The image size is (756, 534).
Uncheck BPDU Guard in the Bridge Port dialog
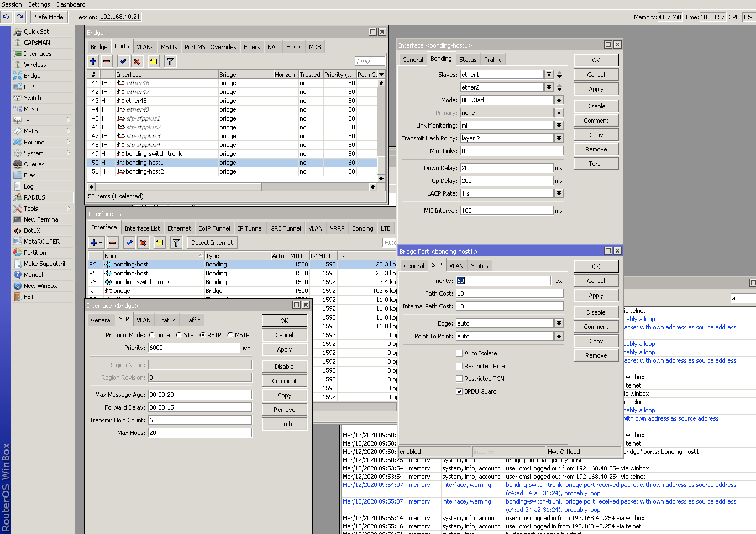pos(459,391)
